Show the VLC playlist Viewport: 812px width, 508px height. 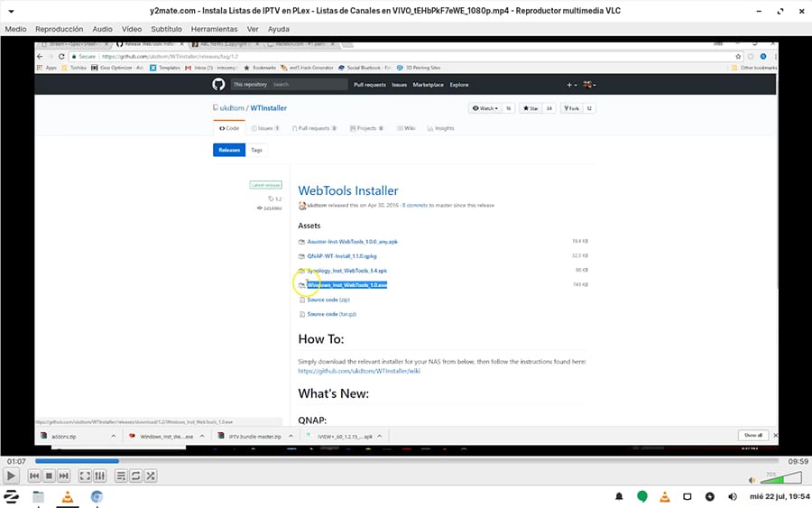(x=121, y=476)
